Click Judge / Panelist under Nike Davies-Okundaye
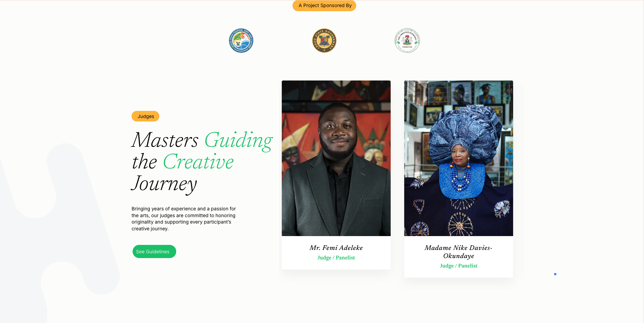 click(459, 266)
